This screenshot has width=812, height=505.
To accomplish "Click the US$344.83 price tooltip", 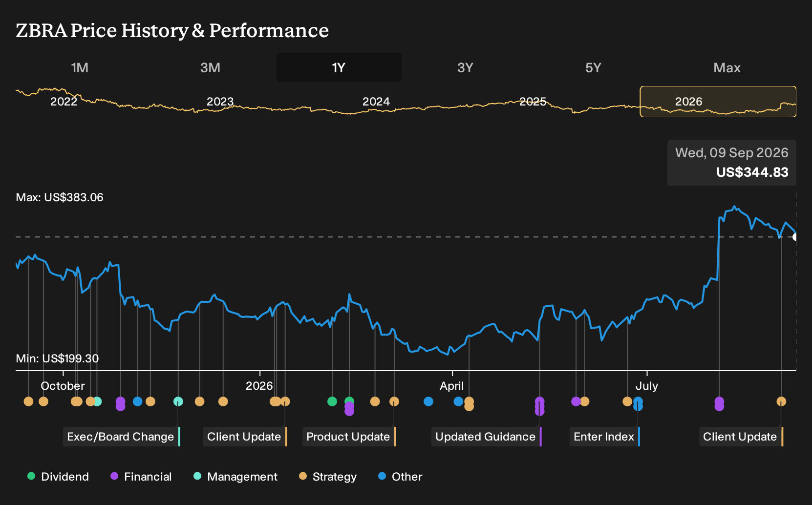I will coord(732,163).
